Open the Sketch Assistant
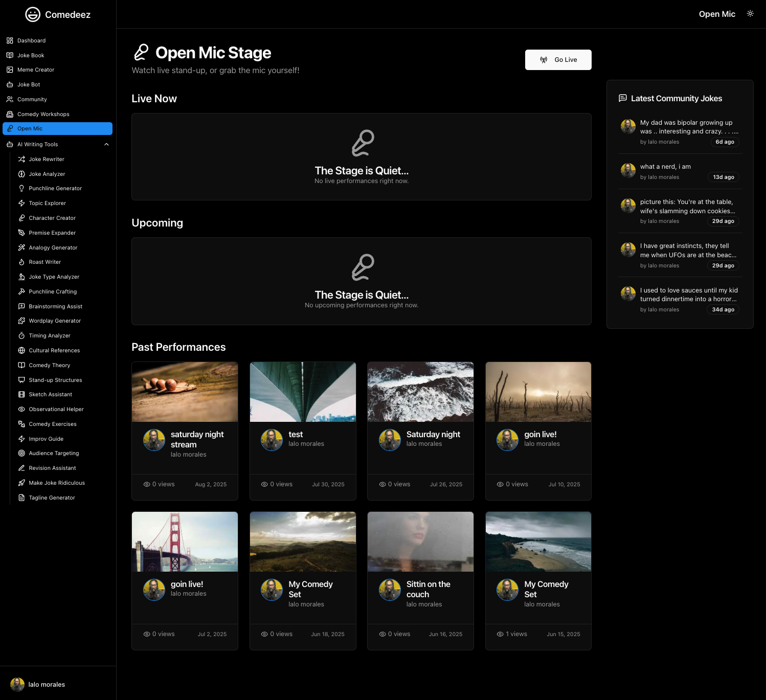The width and height of the screenshot is (766, 700). [50, 394]
